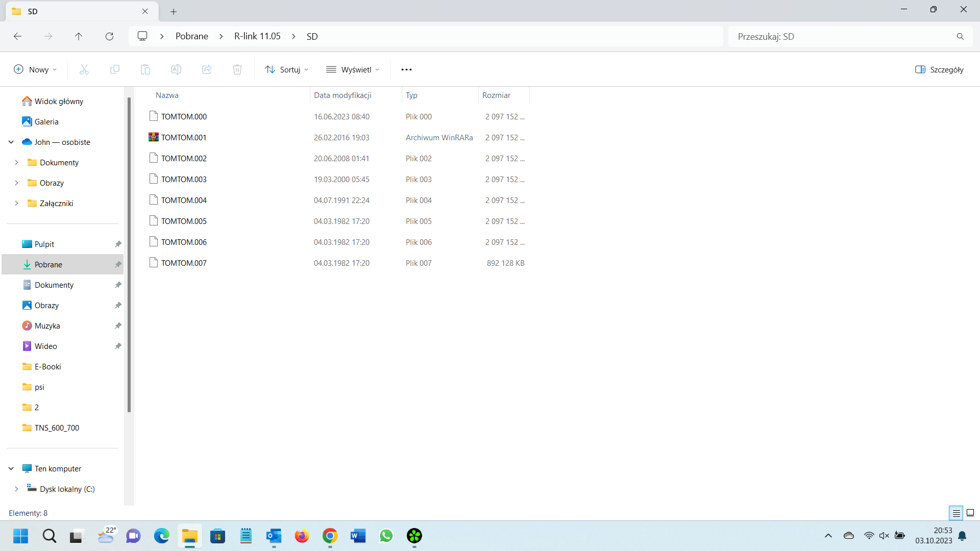The image size is (980, 551).
Task: Click the Share icon in toolbar
Action: (207, 69)
